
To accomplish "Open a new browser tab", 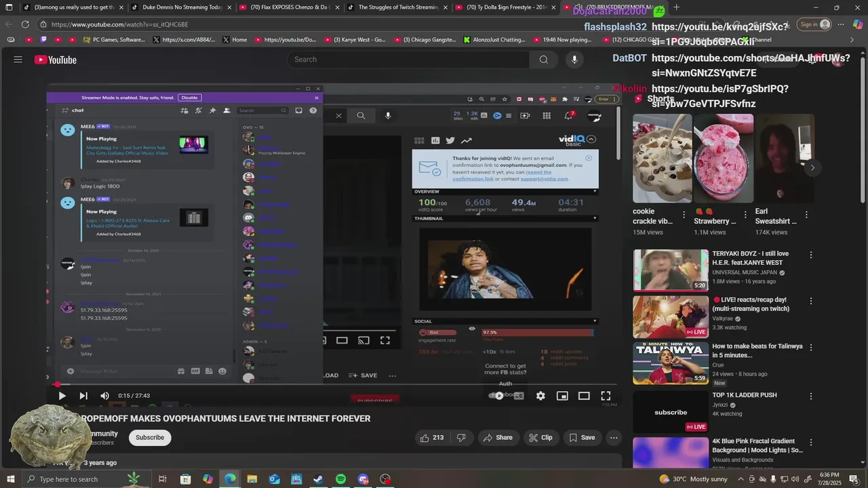I will coord(676,7).
